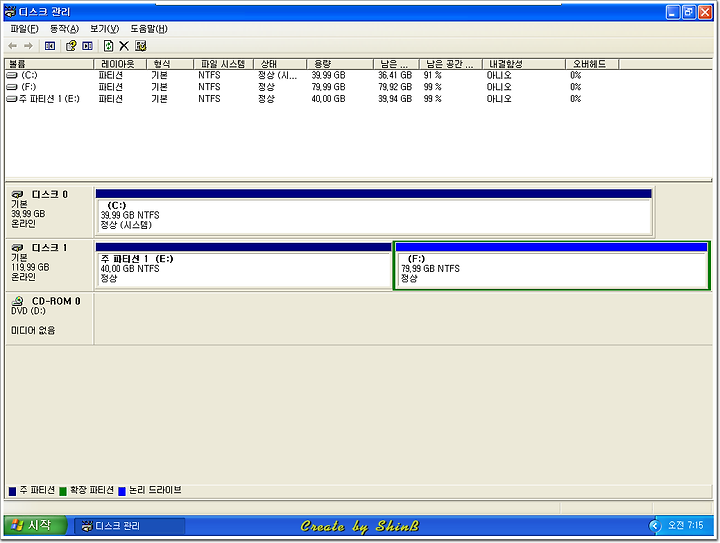Sort by the 상태 column header
This screenshot has width=720, height=543.
coord(280,64)
